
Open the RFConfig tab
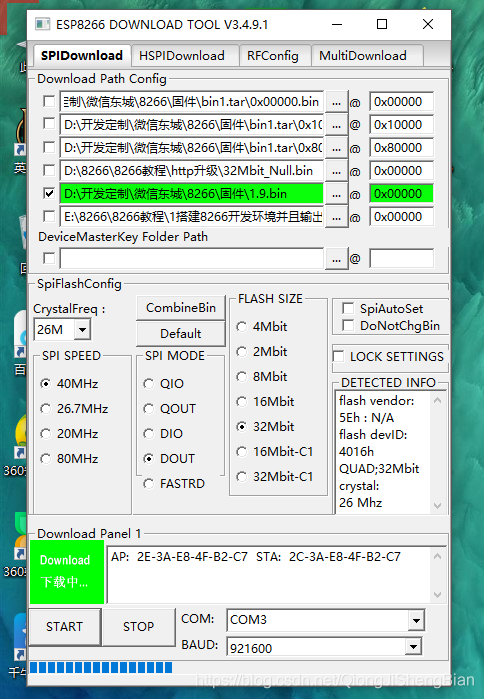tap(275, 55)
